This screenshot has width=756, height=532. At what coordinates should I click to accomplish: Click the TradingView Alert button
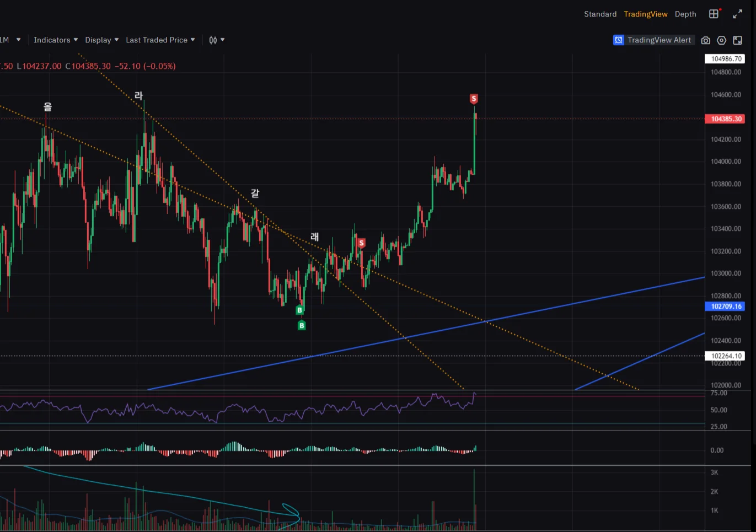pyautogui.click(x=652, y=40)
